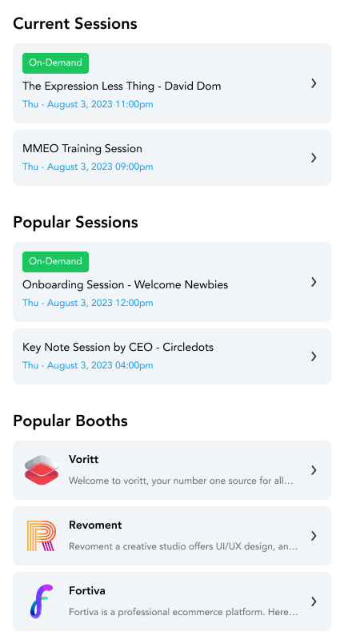Open Revoment creative studio description
Screen dimensions: 344x644
(183, 546)
